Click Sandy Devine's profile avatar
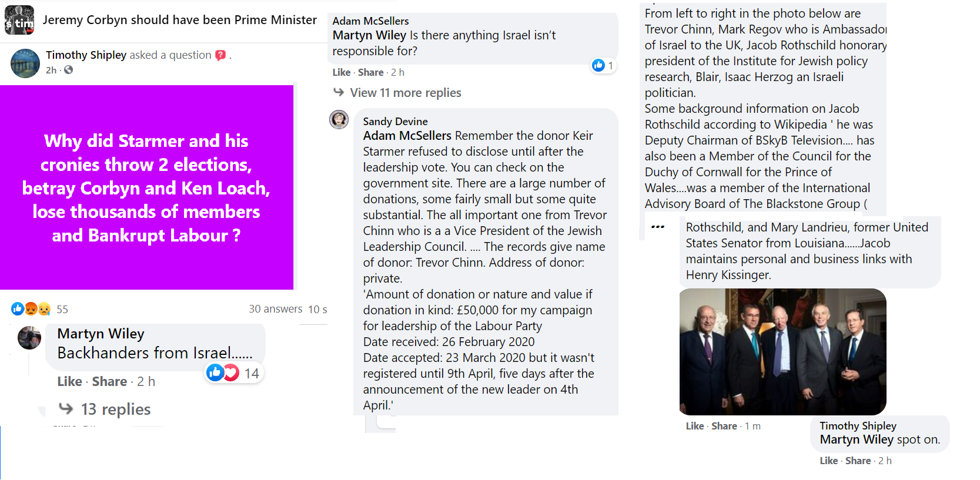The width and height of the screenshot is (980, 480). 339,119
